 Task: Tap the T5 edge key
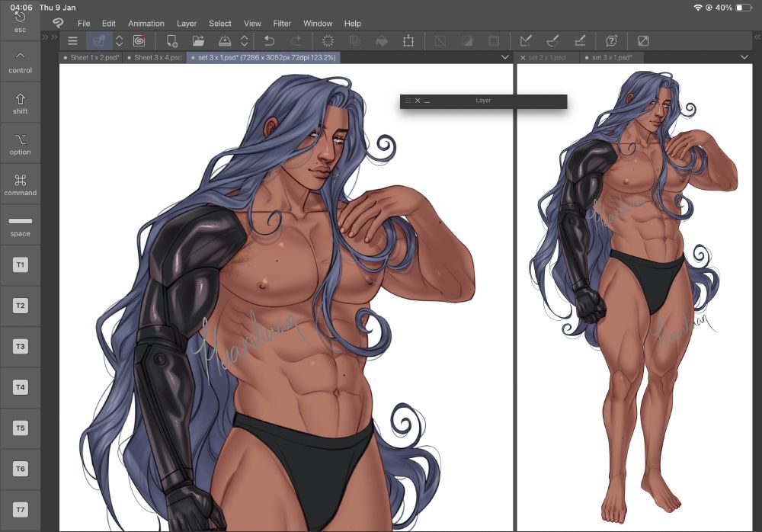pyautogui.click(x=20, y=428)
